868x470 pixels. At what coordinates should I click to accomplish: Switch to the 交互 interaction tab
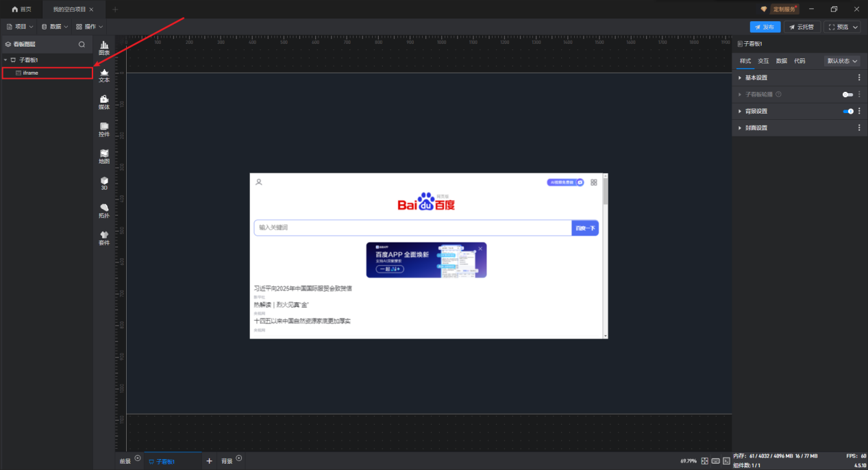click(x=763, y=61)
